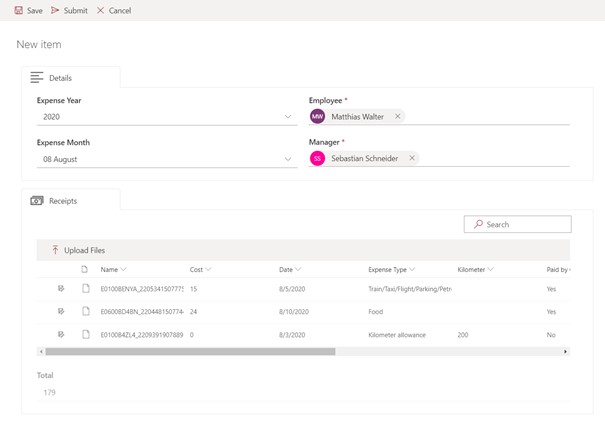Click the receipts Search box
The width and height of the screenshot is (605, 421).
click(x=517, y=224)
